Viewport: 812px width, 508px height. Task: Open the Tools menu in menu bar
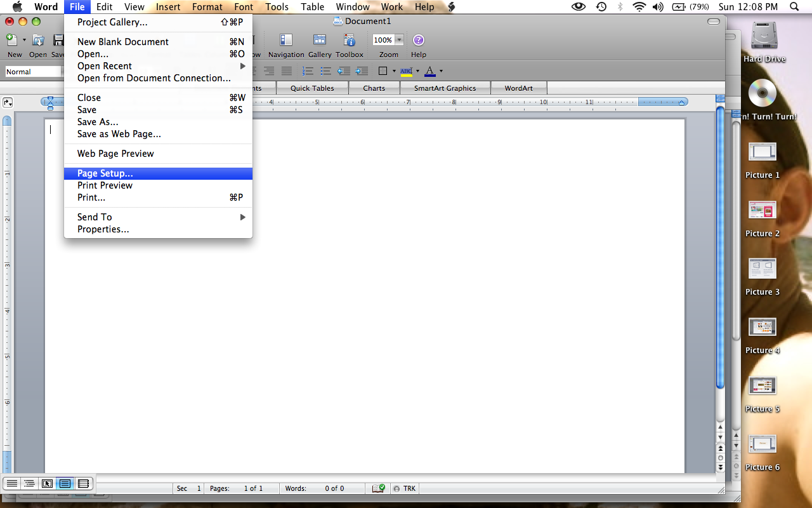(x=277, y=7)
